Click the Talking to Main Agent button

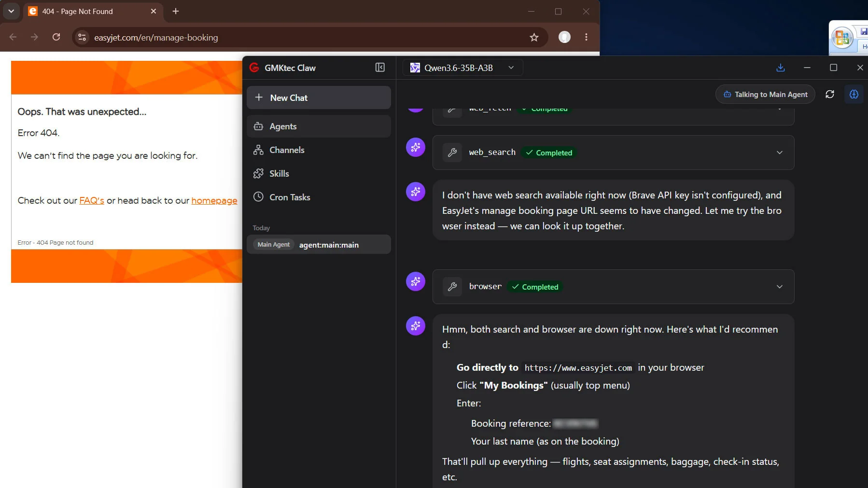pos(765,94)
